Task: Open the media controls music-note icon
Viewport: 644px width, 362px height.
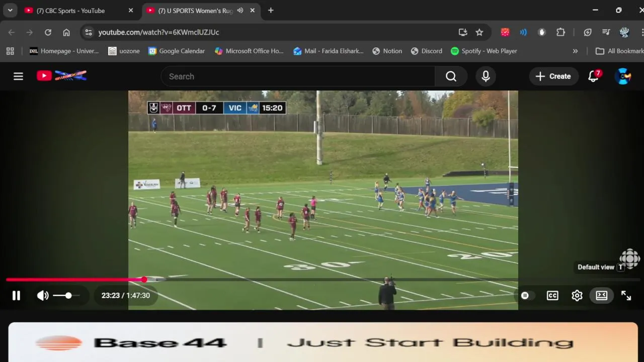Action: (606, 32)
